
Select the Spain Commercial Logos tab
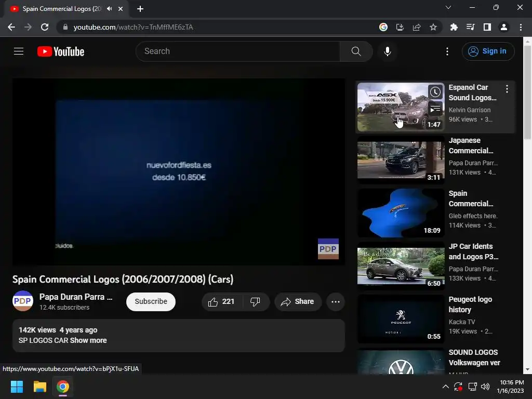coord(62,9)
